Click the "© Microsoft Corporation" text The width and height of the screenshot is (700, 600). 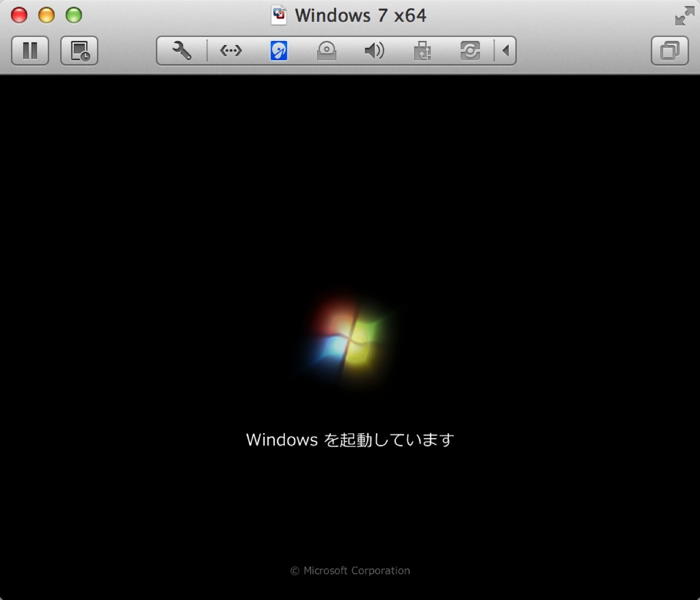350,570
